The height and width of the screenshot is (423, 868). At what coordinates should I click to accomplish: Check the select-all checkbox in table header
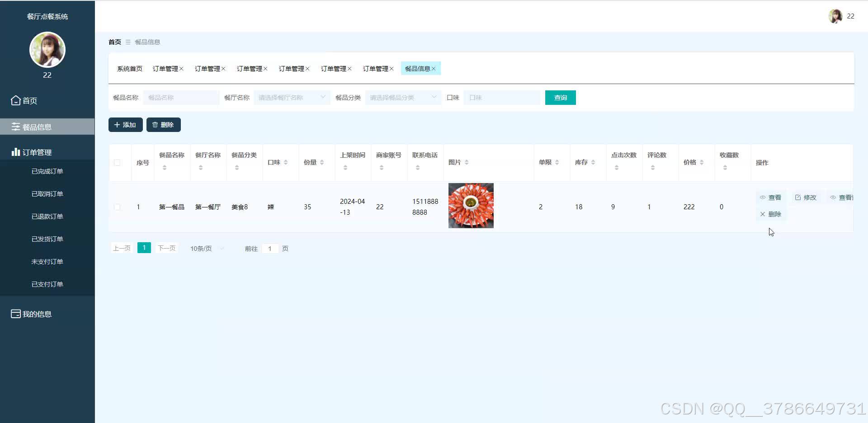point(117,163)
